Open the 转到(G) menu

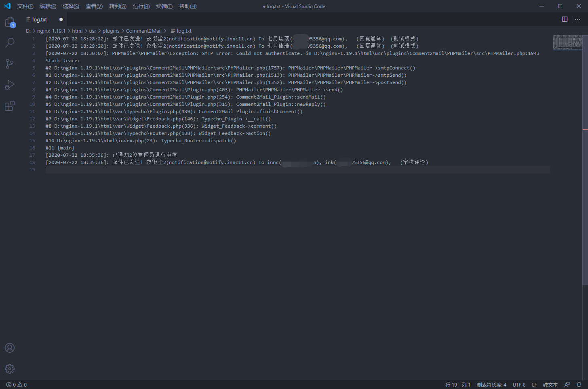tap(118, 6)
